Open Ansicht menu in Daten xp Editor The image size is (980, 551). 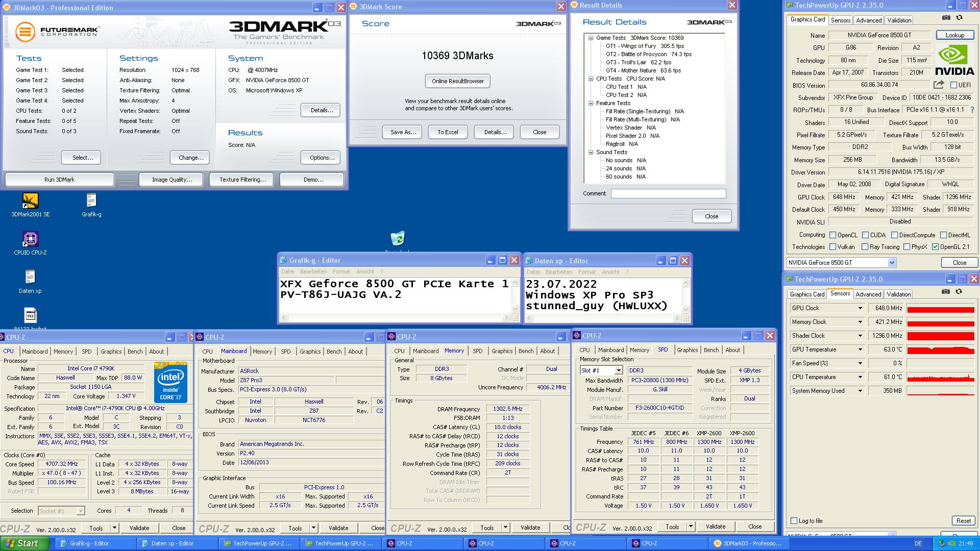click(610, 272)
